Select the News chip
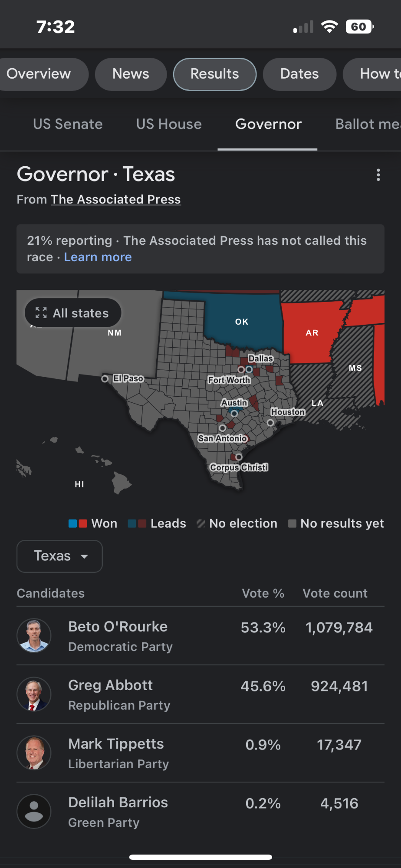The height and width of the screenshot is (868, 401). coord(131,74)
